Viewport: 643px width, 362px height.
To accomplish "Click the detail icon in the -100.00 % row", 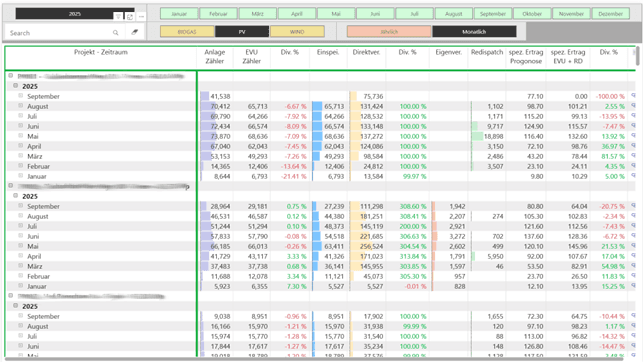I will click(x=633, y=96).
